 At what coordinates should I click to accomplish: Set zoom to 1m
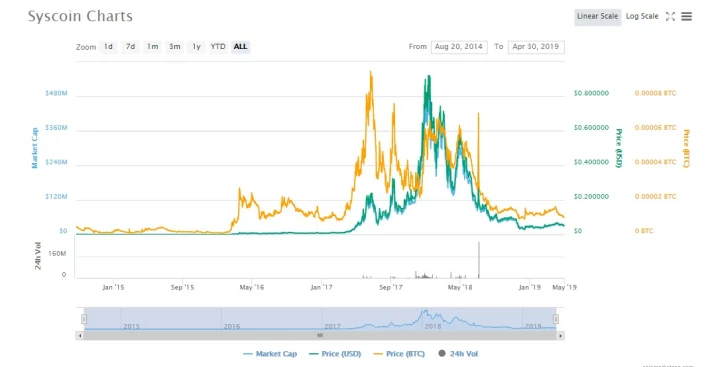pyautogui.click(x=153, y=47)
